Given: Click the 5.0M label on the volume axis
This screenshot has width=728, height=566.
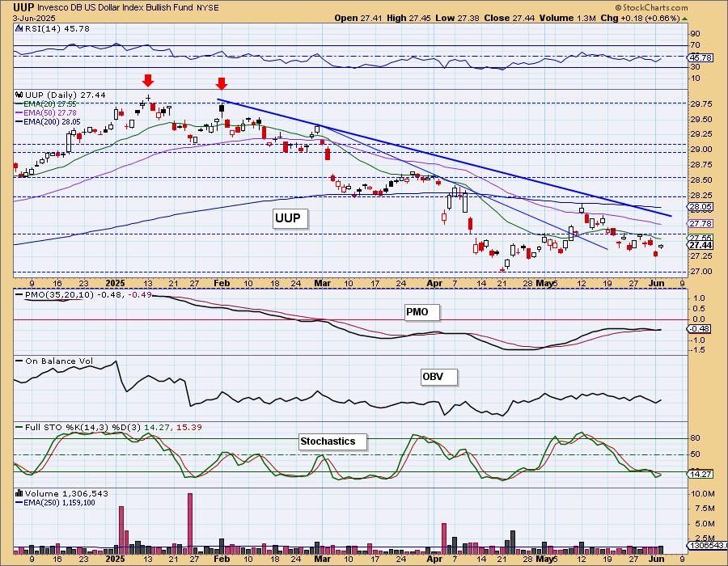Looking at the screenshot, I should coord(704,524).
